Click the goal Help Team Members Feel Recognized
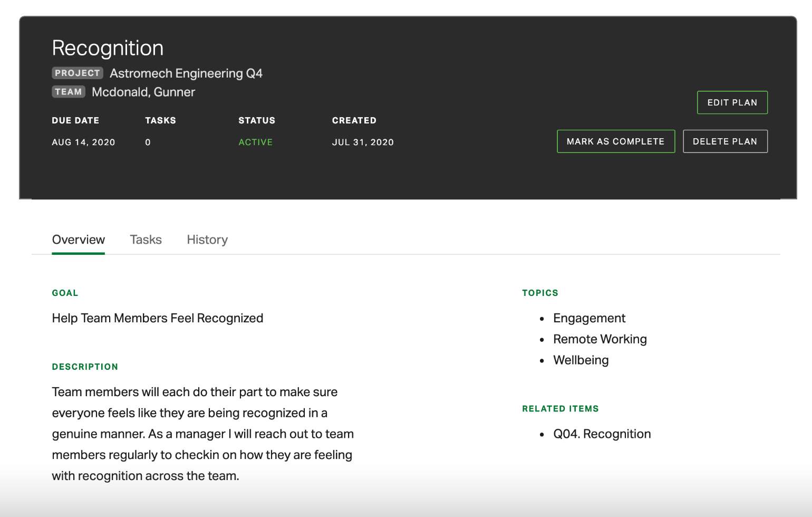 (157, 318)
